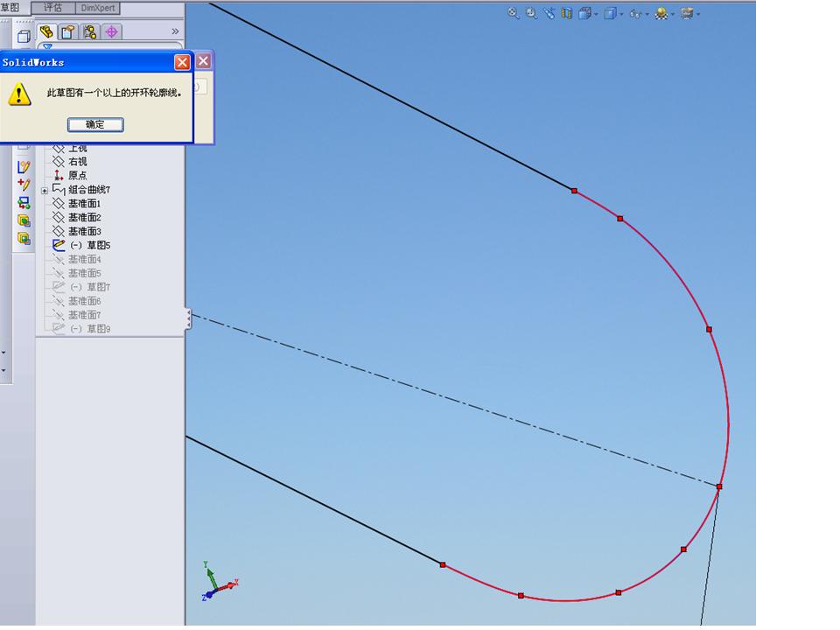840x630 pixels.
Task: Click the Hide/Show Items glasses icon
Action: coord(635,14)
